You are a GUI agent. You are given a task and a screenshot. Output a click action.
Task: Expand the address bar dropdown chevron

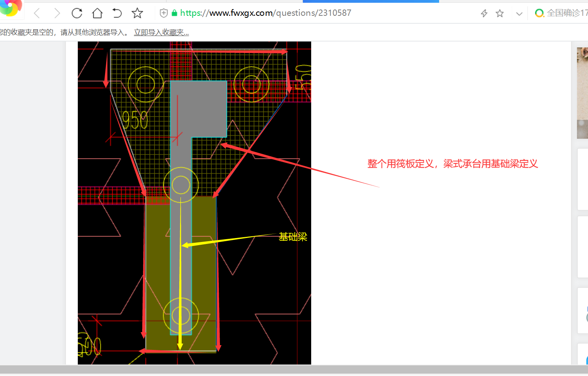click(x=519, y=14)
